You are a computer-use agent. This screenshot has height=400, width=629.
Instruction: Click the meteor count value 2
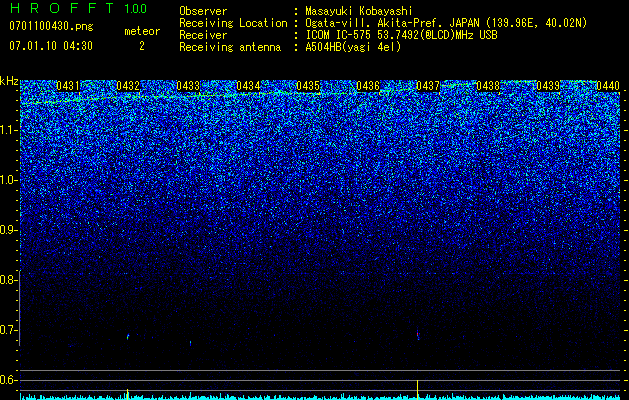142,46
